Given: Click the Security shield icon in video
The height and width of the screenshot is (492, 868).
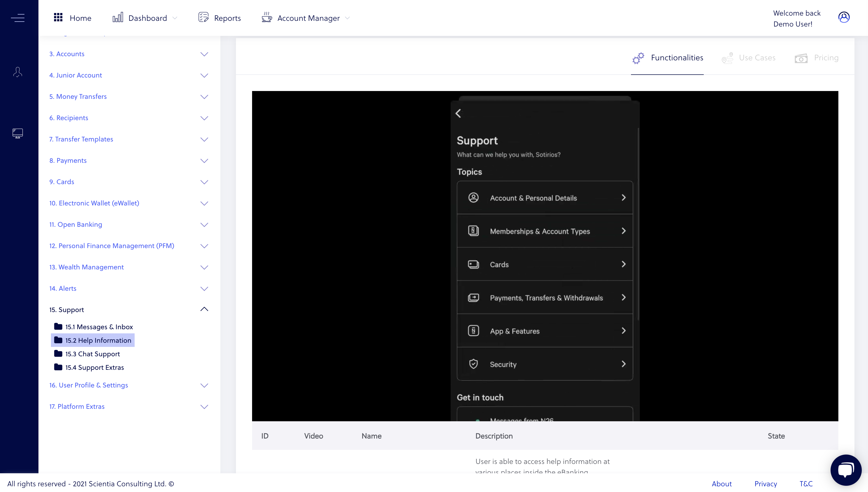Looking at the screenshot, I should coord(473,364).
